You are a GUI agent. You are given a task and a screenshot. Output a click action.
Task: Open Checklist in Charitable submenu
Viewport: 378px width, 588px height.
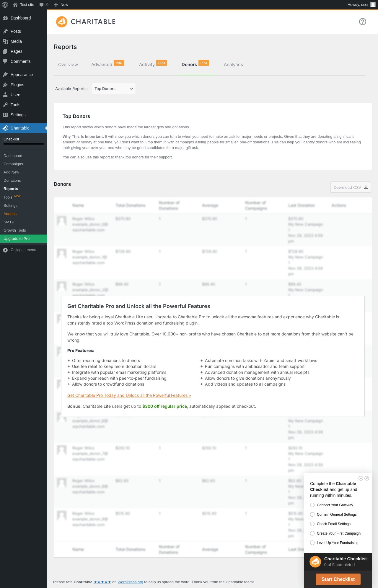pyautogui.click(x=11, y=139)
